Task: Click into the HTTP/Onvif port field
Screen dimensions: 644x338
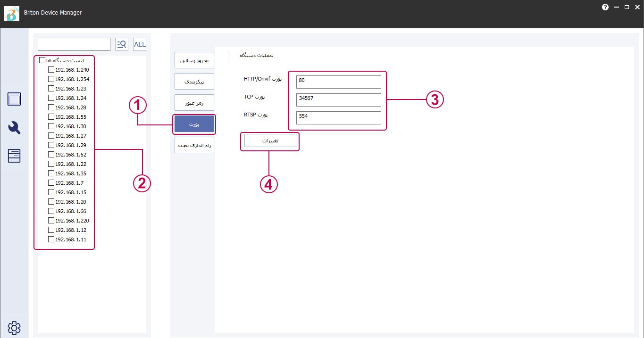Action: [x=338, y=82]
